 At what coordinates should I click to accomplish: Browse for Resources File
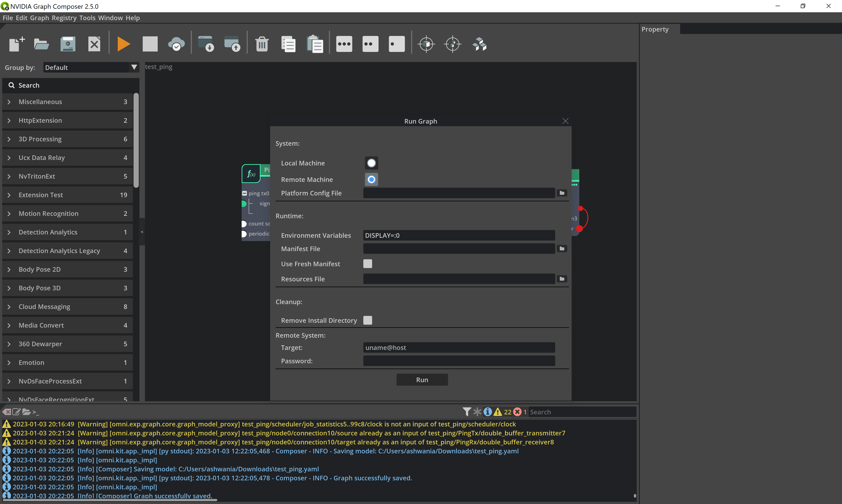(x=562, y=279)
